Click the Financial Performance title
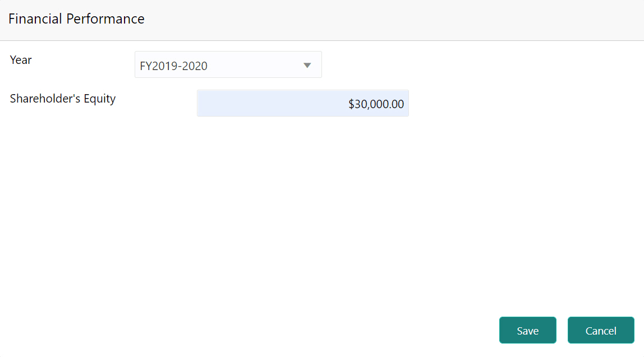Viewport: 644px width, 357px height. (x=76, y=19)
